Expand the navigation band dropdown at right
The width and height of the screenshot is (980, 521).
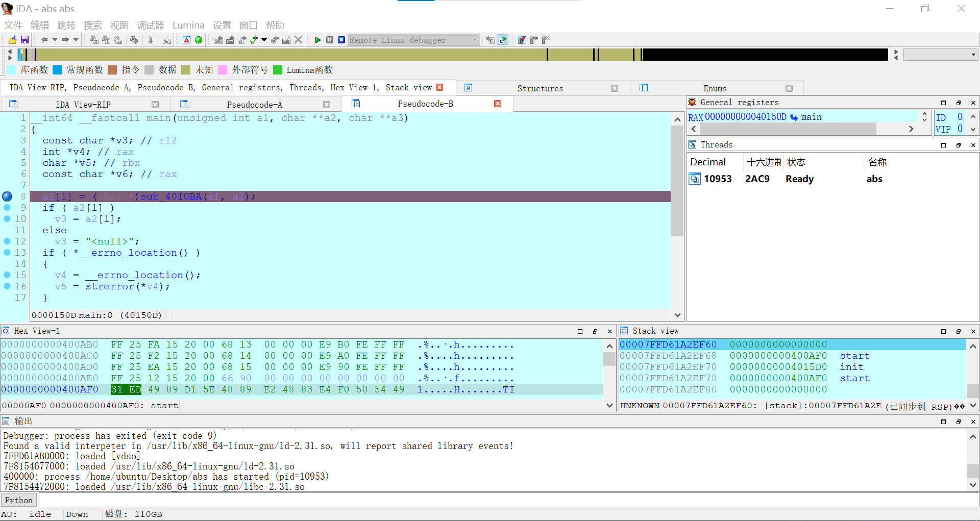pos(973,55)
